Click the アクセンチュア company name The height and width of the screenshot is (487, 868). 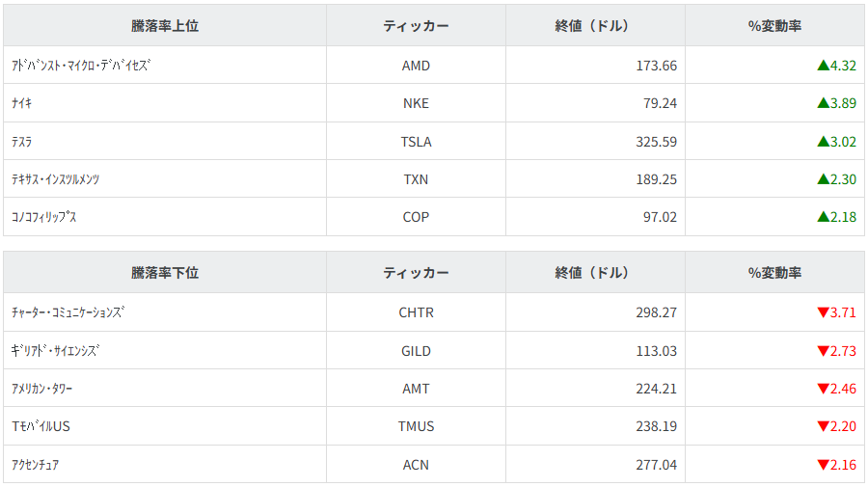pyautogui.click(x=36, y=465)
